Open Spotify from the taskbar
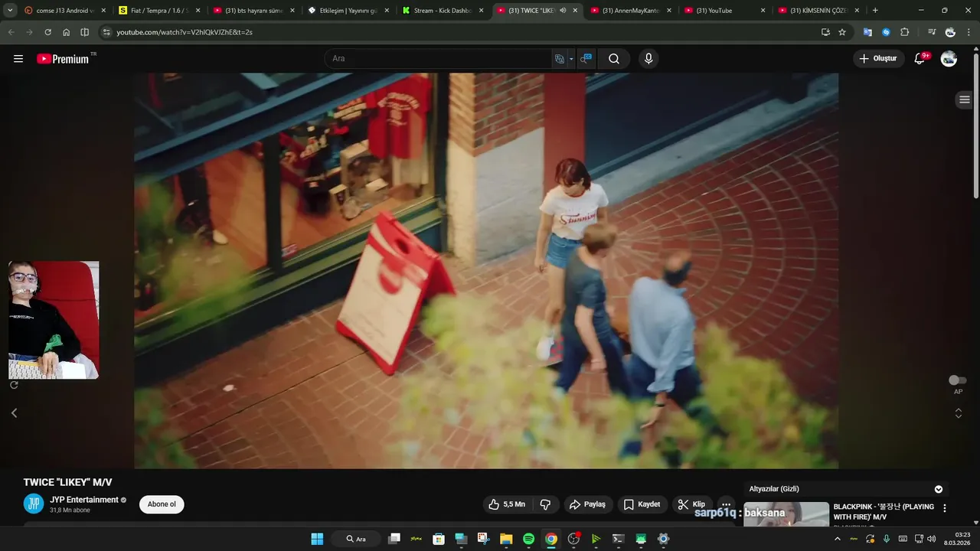Screen dimensions: 980x551 click(528, 539)
